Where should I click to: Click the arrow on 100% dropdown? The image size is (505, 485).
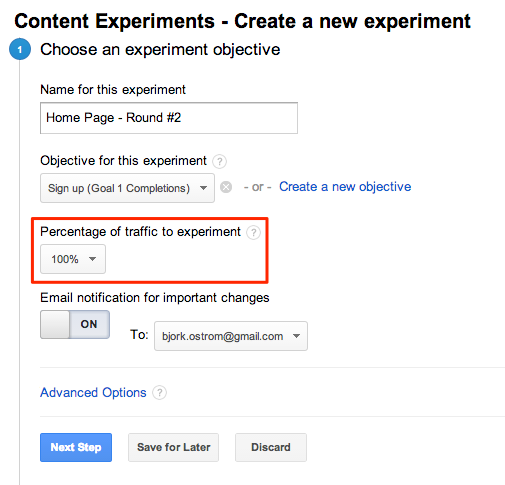pos(92,259)
